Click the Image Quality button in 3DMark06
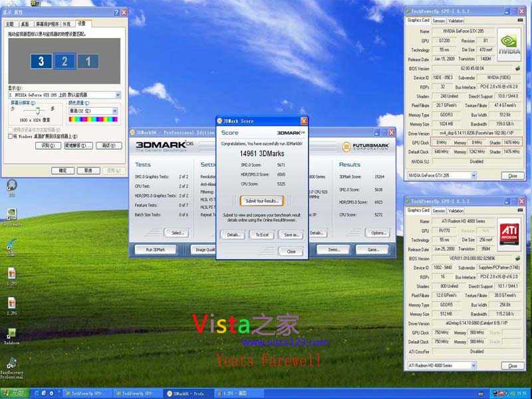Viewport: 532px width, 399px height. click(203, 250)
